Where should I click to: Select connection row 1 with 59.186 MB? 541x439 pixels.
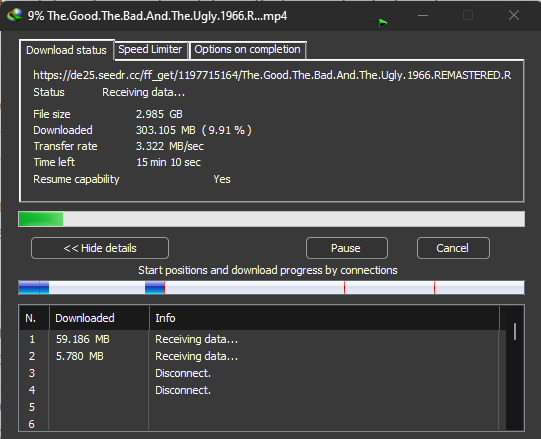pos(262,339)
